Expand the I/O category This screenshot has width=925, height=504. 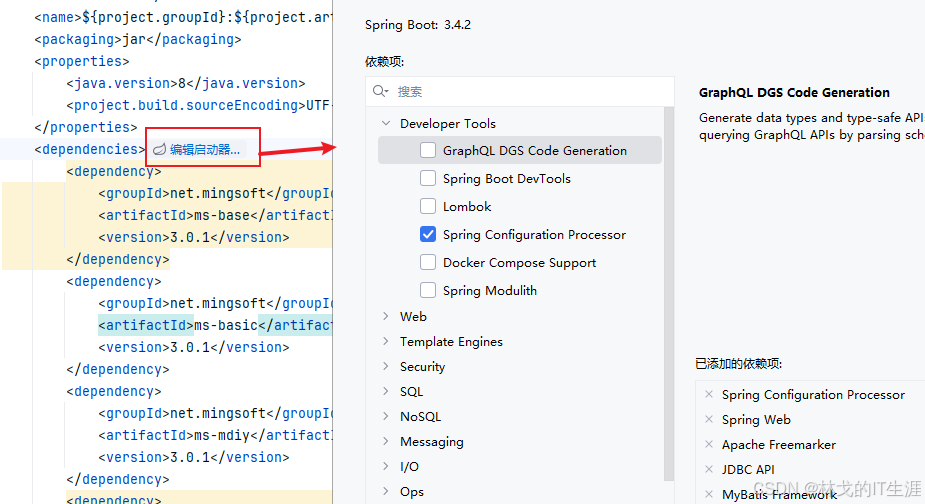(x=386, y=466)
